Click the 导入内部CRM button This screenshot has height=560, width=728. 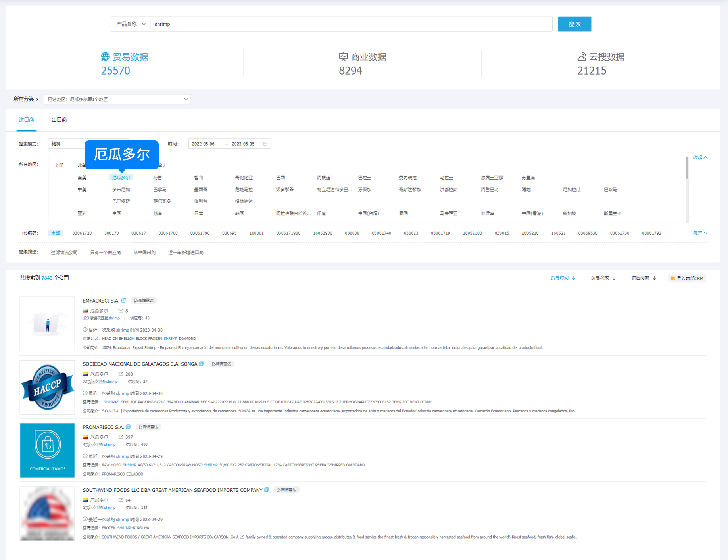pyautogui.click(x=687, y=278)
